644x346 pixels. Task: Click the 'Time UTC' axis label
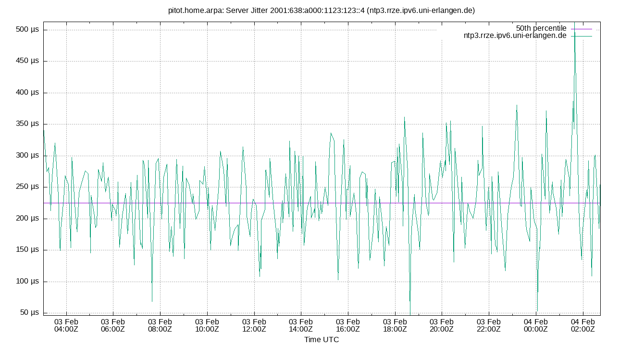click(x=321, y=340)
